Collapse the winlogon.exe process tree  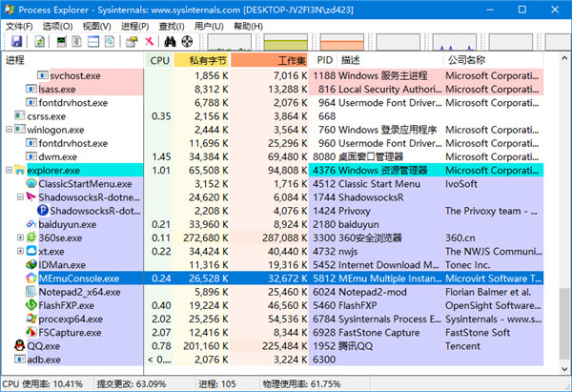(9, 130)
